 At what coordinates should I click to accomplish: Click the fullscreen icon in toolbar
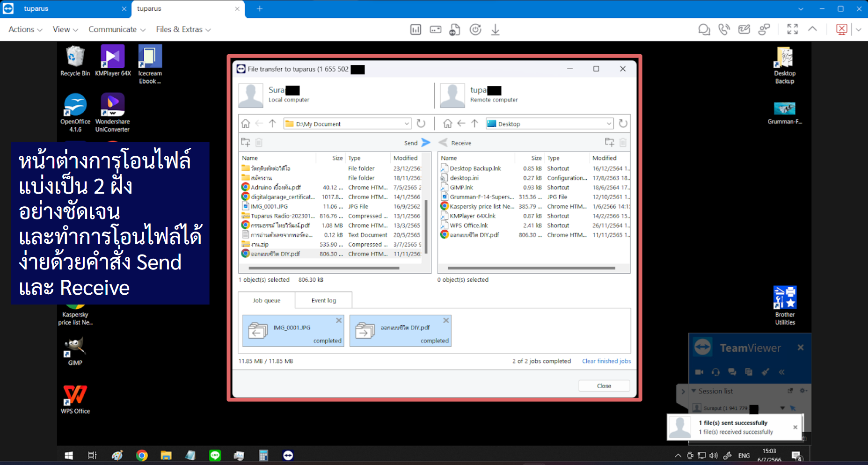click(792, 29)
